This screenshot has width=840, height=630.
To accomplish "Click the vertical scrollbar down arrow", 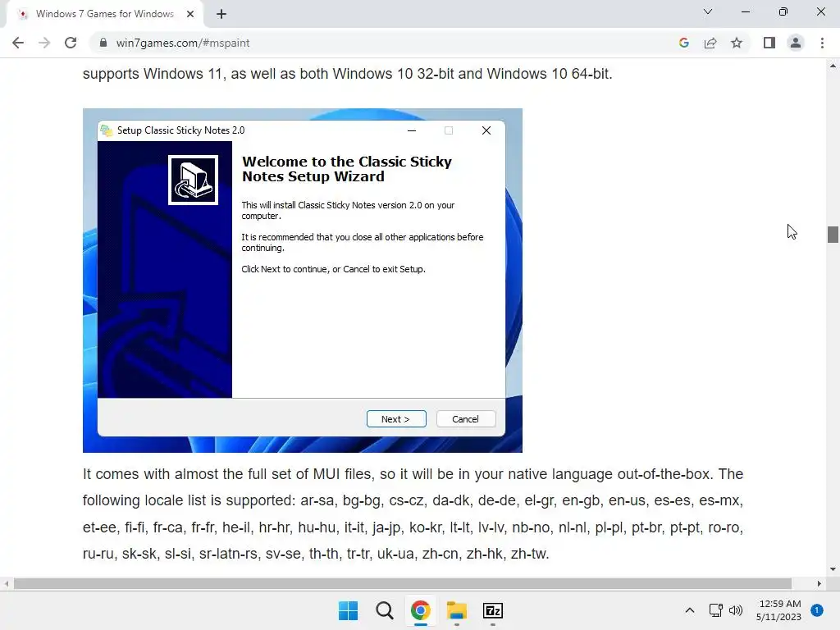I will [x=833, y=569].
